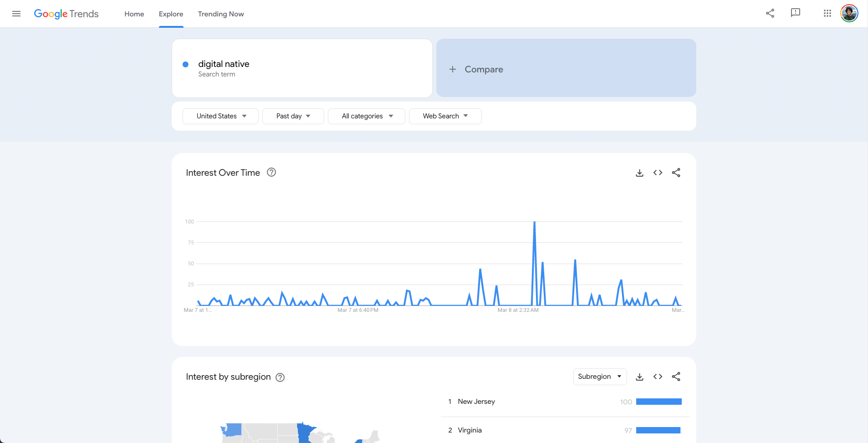
Task: Show help for Interest Over Time
Action: coord(271,173)
